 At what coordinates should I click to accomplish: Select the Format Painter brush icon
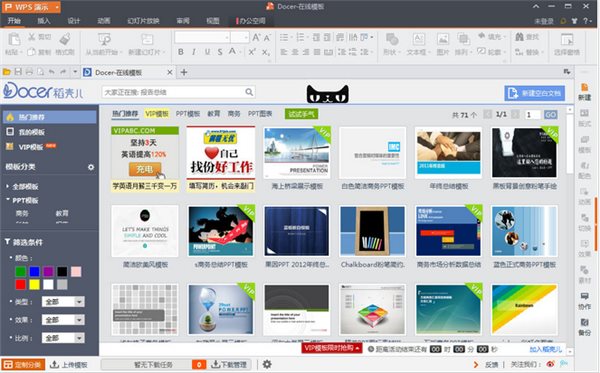tap(65, 39)
